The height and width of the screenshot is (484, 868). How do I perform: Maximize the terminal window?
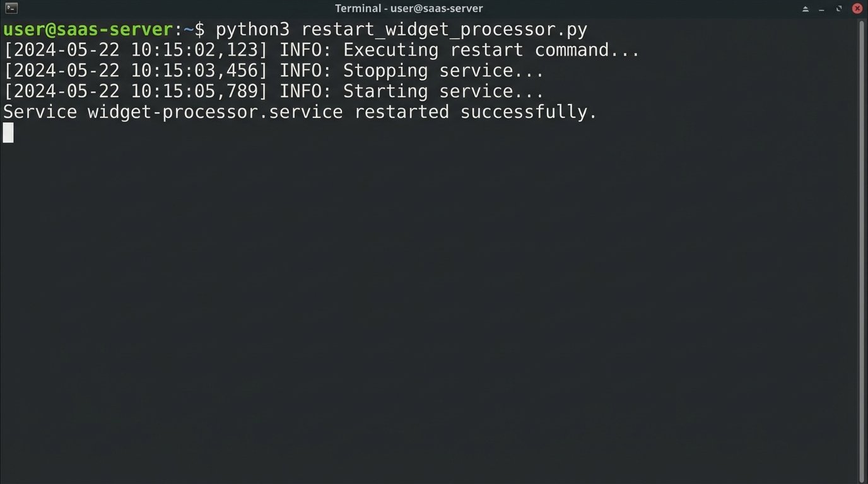(x=839, y=9)
